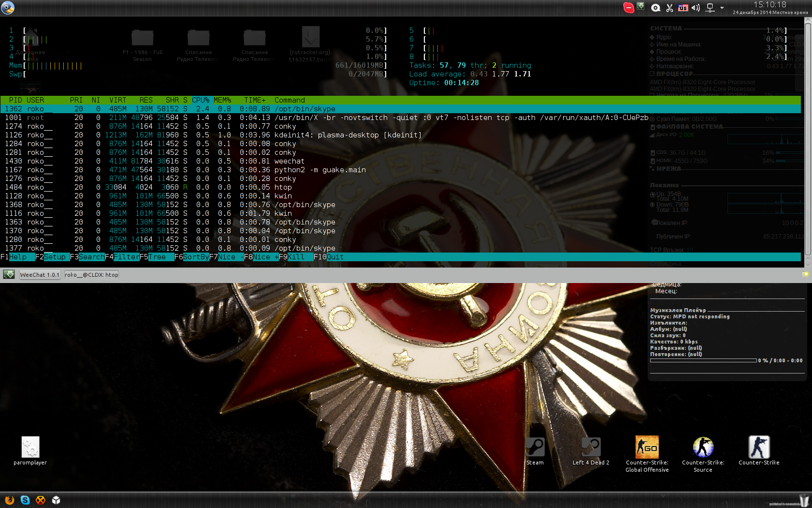812x508 pixels.
Task: Sort htop by the MEM% column header
Action: click(222, 100)
